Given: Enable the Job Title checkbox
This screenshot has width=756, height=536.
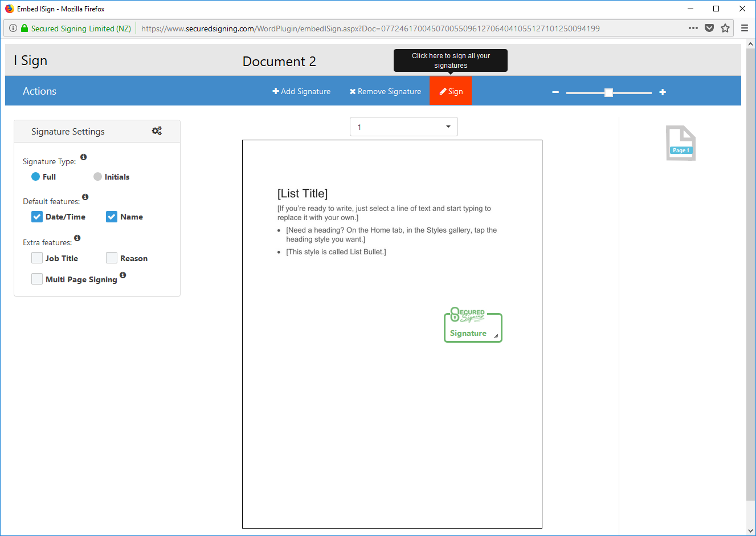Looking at the screenshot, I should [x=37, y=258].
